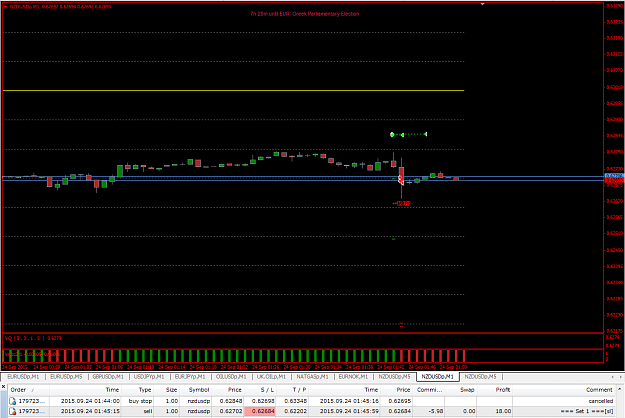
Task: Click the open time 2015.09.24 01:44:00
Action: [90, 401]
